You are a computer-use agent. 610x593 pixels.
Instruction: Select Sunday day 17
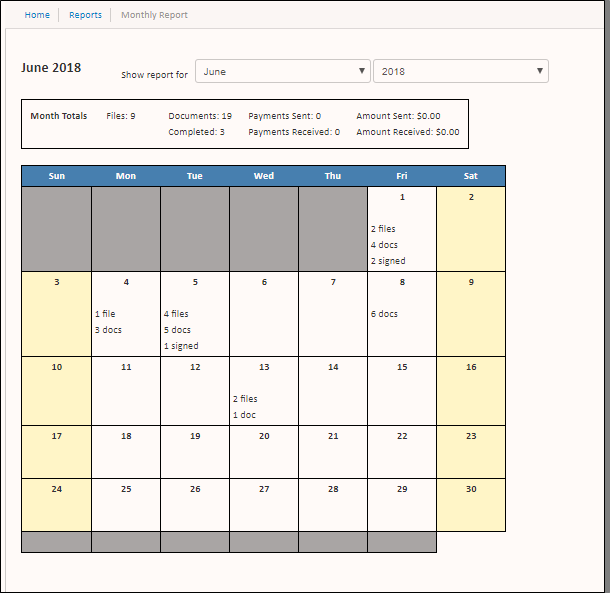57,452
